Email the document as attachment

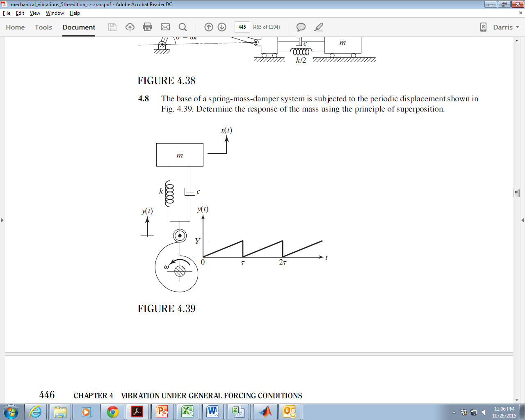pyautogui.click(x=165, y=27)
